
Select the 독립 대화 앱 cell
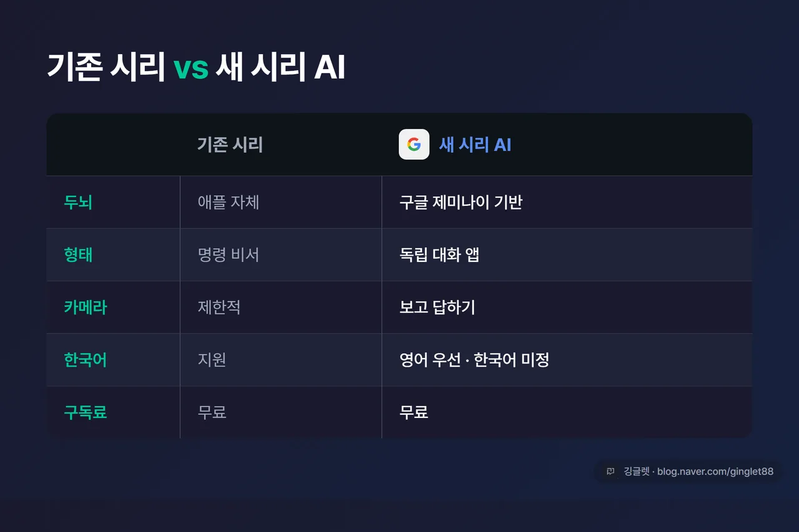click(x=439, y=254)
